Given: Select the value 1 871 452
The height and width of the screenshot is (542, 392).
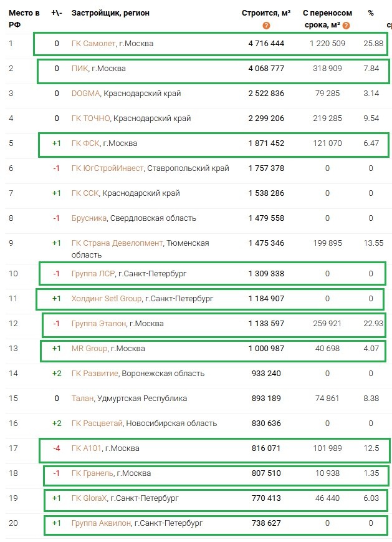Looking at the screenshot, I should click(x=266, y=143).
